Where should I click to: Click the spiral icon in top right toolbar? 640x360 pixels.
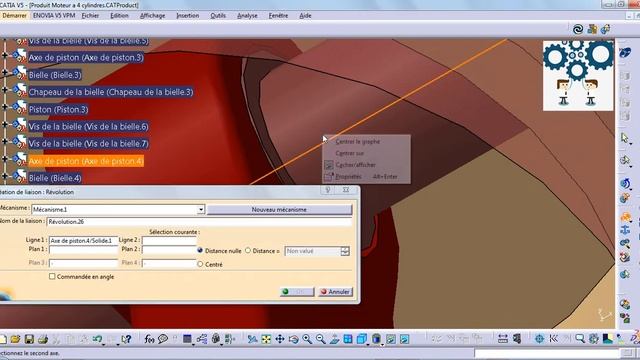coord(578,29)
